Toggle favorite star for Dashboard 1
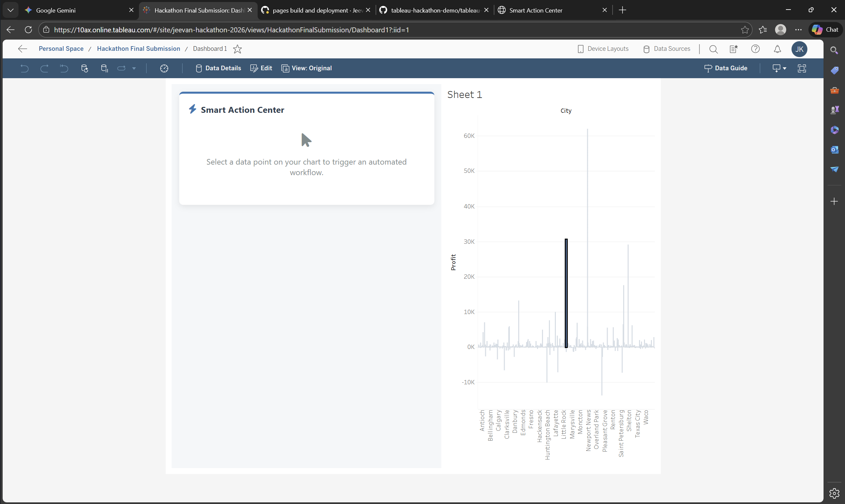 click(x=237, y=48)
